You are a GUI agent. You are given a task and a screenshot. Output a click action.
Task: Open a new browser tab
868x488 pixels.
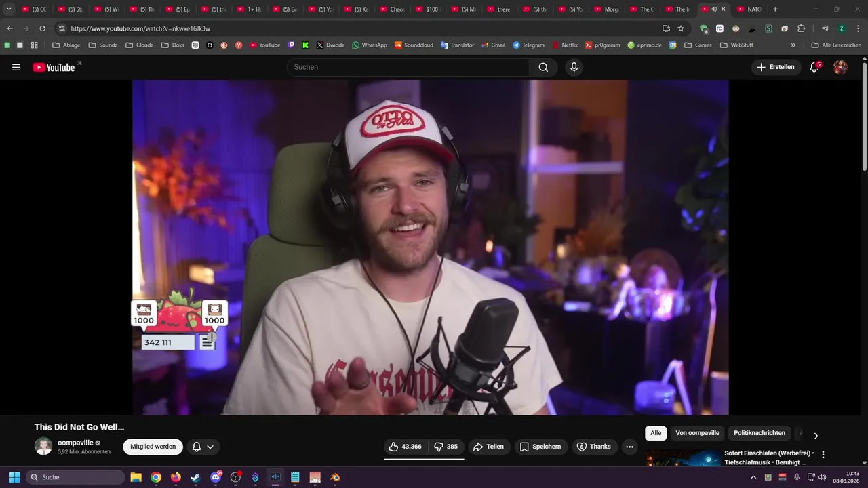[775, 9]
